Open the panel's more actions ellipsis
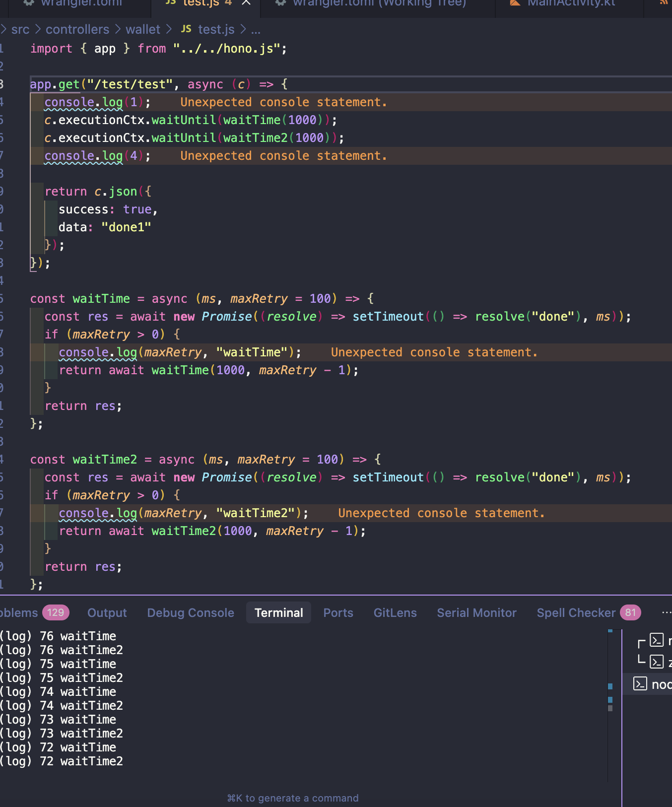Viewport: 672px width, 807px height. (666, 612)
